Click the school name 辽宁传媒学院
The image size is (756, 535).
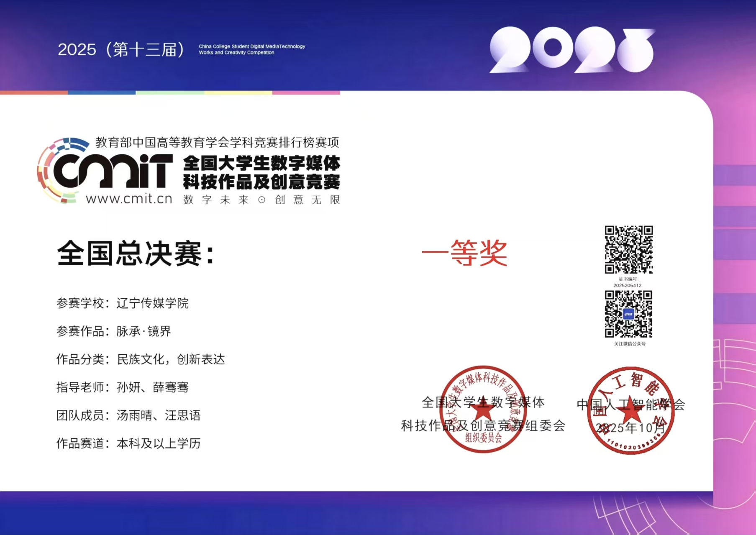coord(152,303)
